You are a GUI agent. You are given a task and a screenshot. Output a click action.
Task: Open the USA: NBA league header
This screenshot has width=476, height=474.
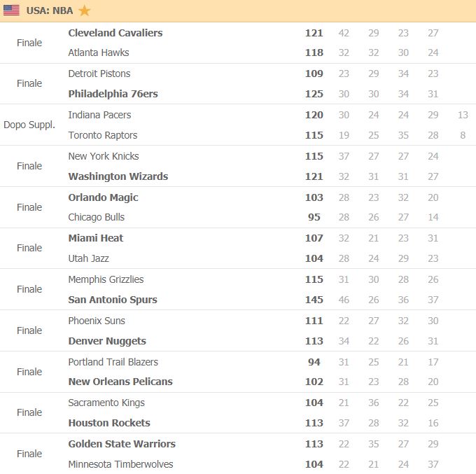click(x=50, y=11)
